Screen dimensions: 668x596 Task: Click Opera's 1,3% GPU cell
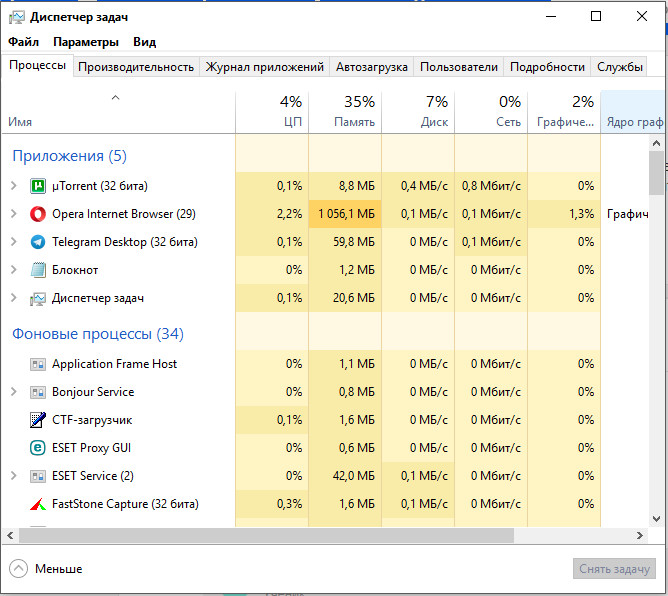[564, 214]
